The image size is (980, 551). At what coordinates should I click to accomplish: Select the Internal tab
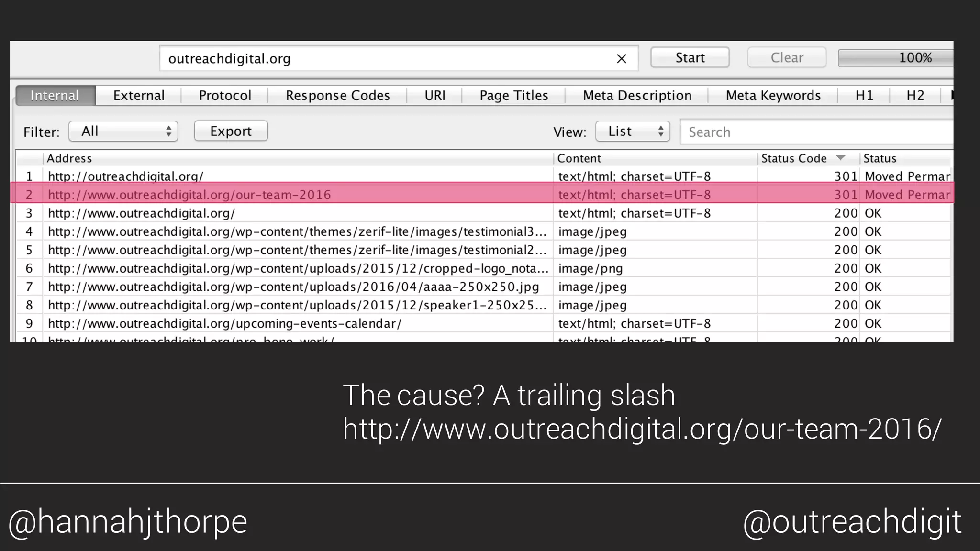point(55,95)
